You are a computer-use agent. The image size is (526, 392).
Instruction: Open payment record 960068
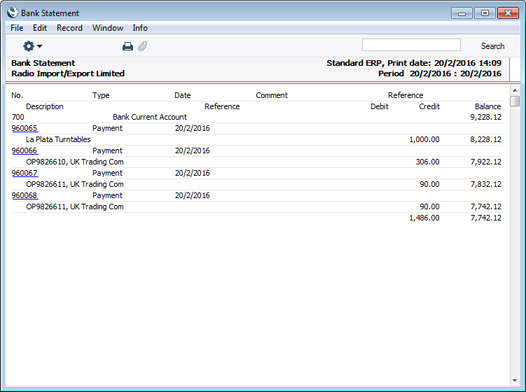coord(24,195)
